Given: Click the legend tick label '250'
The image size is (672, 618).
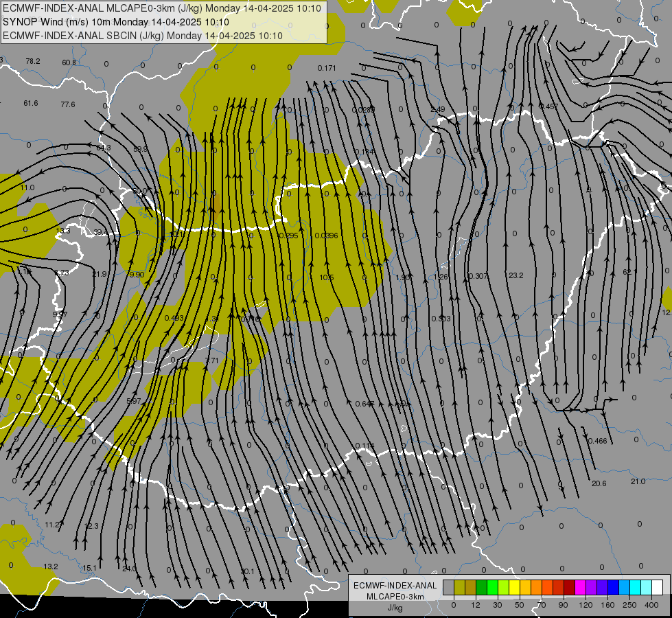Looking at the screenshot, I should 629,605.
